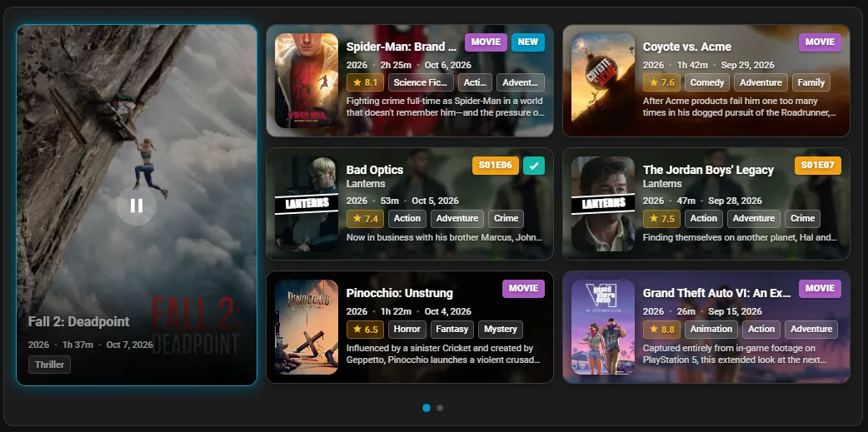Open the Coyote vs. Acme poster
This screenshot has height=432, width=868.
pyautogui.click(x=603, y=81)
